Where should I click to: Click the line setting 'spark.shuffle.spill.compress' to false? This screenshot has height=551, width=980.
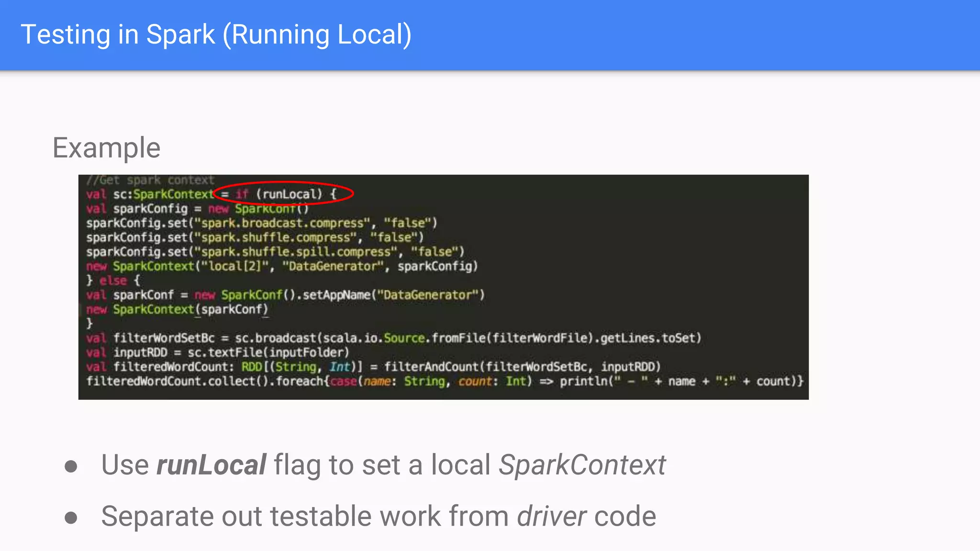(275, 252)
